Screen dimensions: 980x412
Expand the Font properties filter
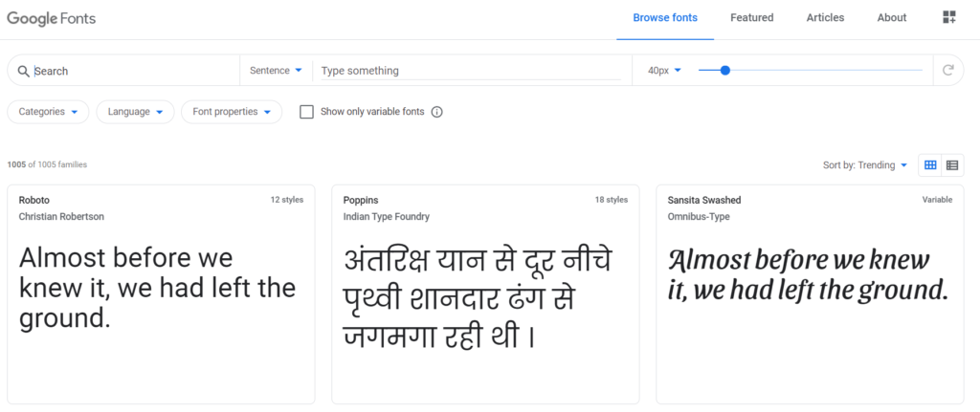232,112
